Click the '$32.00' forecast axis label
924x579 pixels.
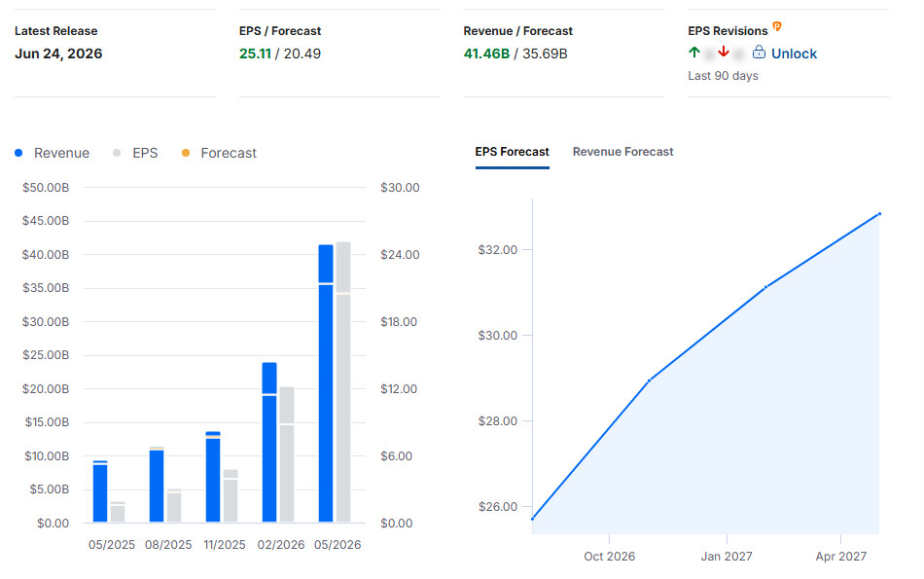pos(498,250)
